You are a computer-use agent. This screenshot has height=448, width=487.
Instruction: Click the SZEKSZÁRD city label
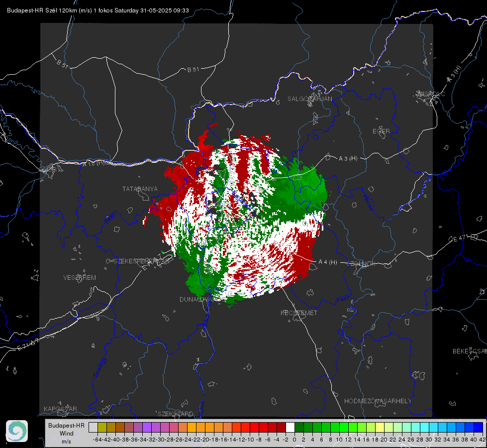(176, 414)
